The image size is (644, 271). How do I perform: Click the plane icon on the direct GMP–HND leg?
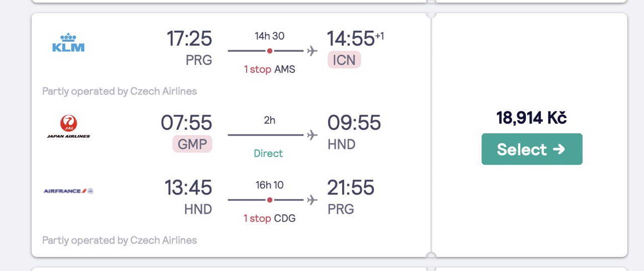312,135
